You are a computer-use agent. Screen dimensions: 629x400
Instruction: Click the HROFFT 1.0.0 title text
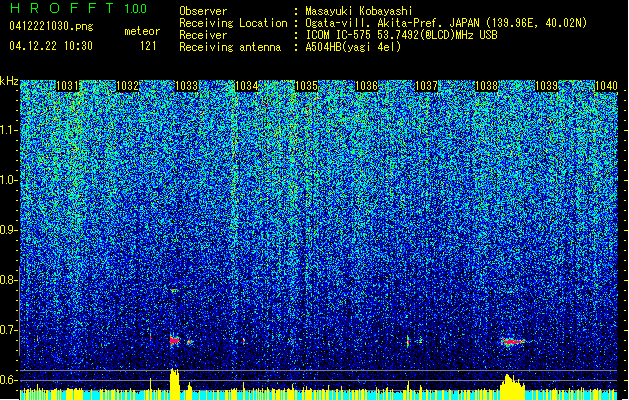pos(78,8)
